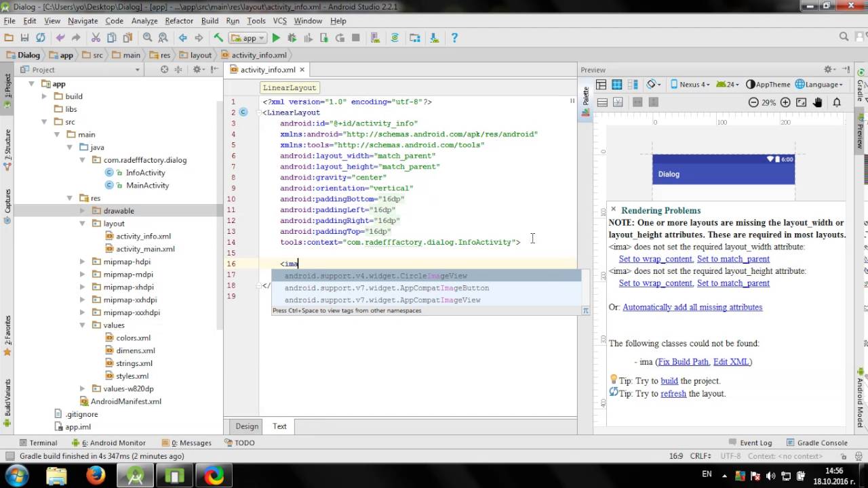Collapse the values folder
The width and height of the screenshot is (868, 488).
(83, 325)
